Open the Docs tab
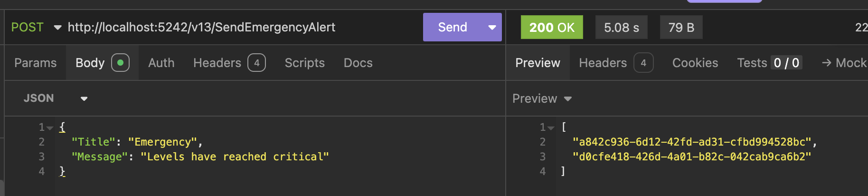The width and height of the screenshot is (868, 196). (x=358, y=63)
